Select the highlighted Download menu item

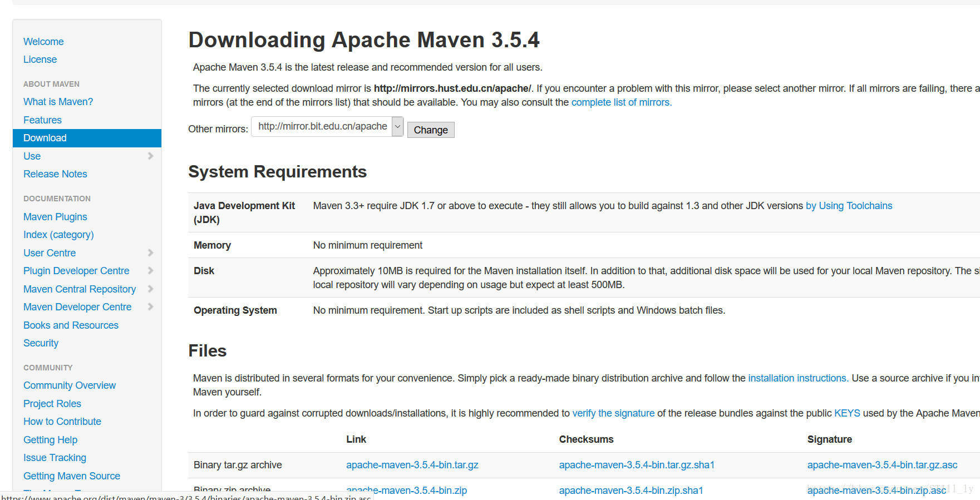(x=87, y=138)
